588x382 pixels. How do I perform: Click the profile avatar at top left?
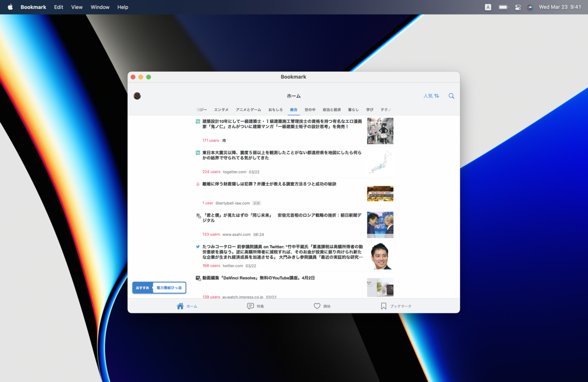point(137,96)
